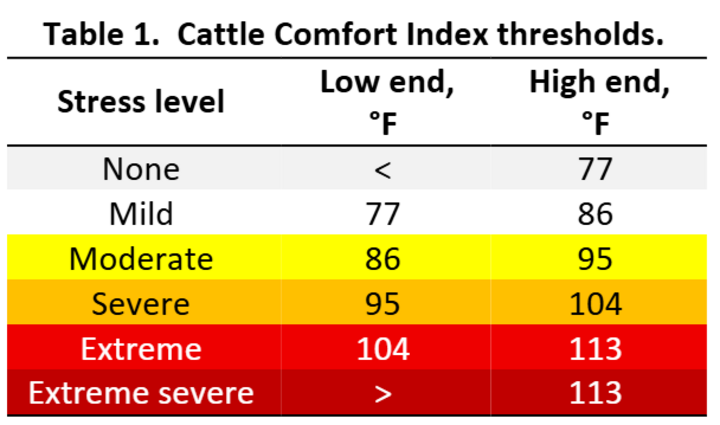Select the orange Severe cell
This screenshot has width=720, height=425.
coord(141,304)
